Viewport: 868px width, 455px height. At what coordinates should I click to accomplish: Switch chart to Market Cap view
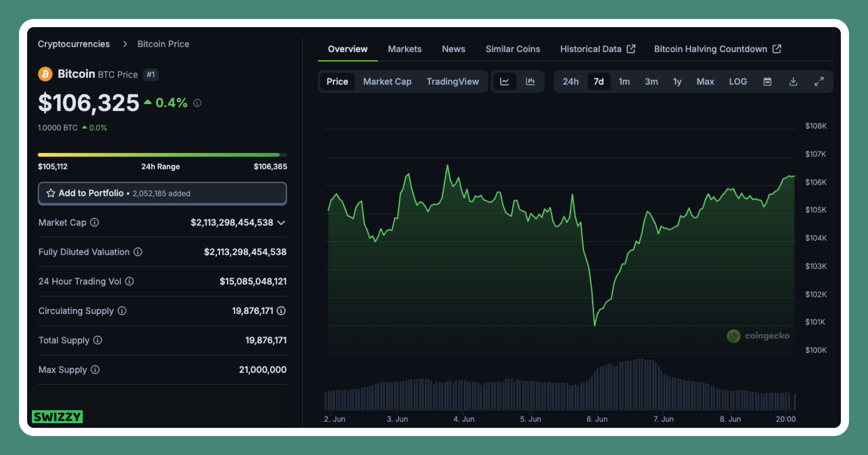(x=387, y=82)
